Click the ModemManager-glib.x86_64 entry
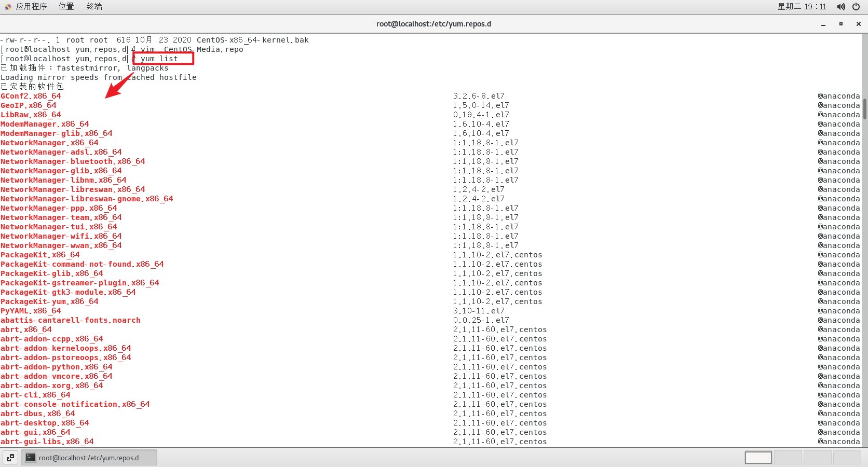Image resolution: width=868 pixels, height=467 pixels. (x=57, y=133)
